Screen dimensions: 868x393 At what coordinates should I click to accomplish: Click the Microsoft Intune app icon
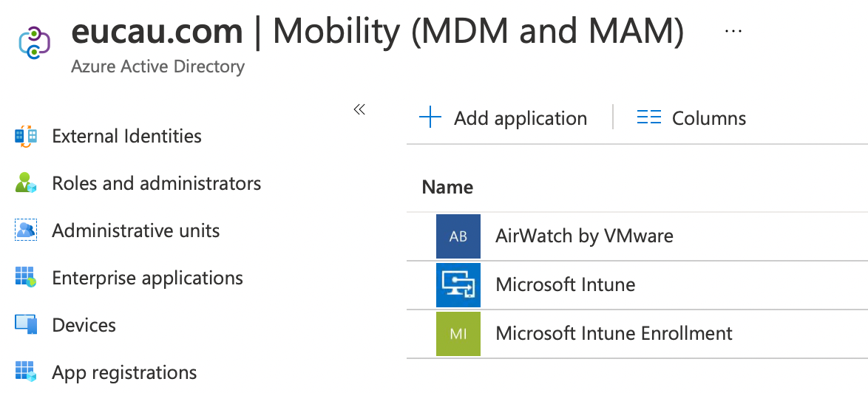point(458,284)
